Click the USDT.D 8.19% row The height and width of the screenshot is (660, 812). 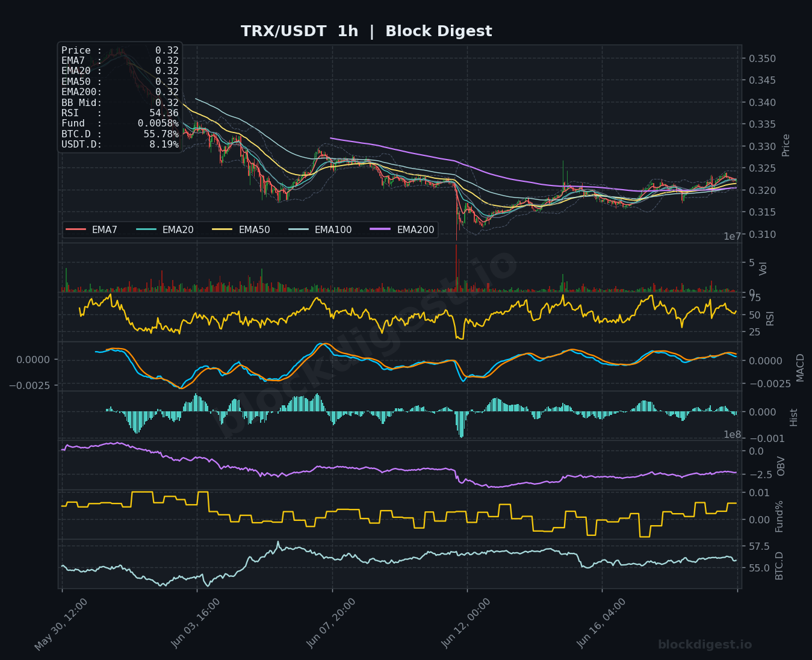(120, 145)
